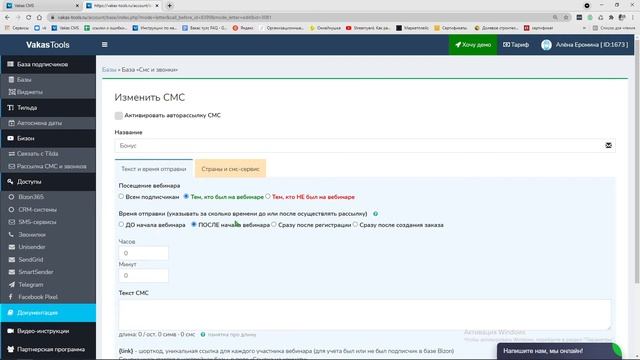Select ДО начала вебинара radio
Image resolution: width=640 pixels, height=360 pixels.
click(121, 224)
